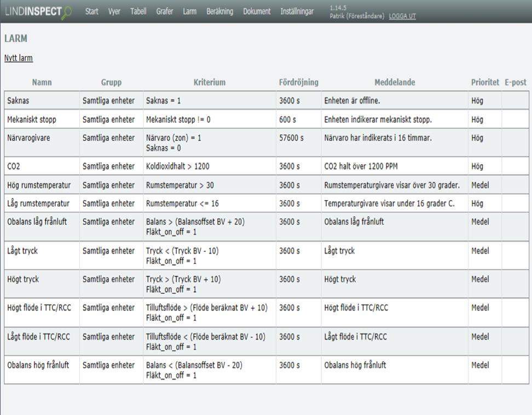Click the Meddelande column header

[395, 82]
